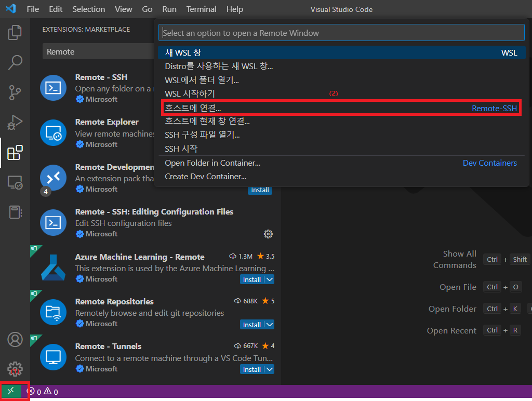Open gear settings for SSH Editing Configuration Files

tap(268, 234)
